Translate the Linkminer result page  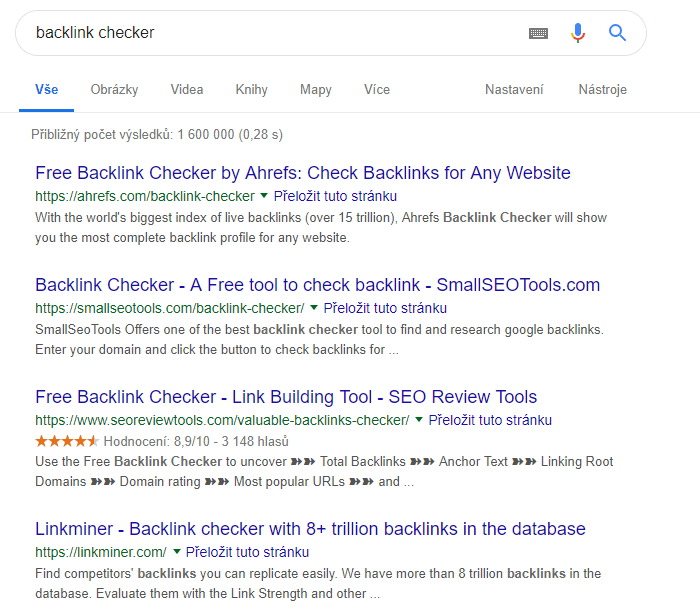(x=247, y=552)
